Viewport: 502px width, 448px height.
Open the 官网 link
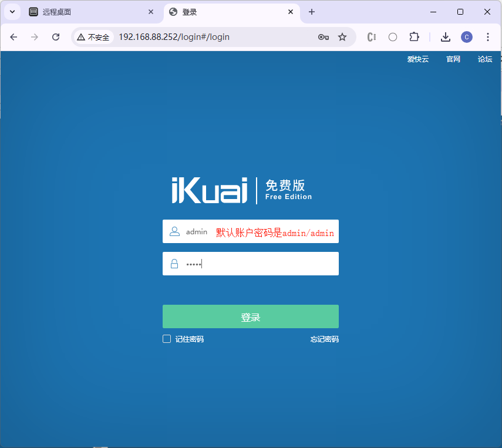[453, 59]
